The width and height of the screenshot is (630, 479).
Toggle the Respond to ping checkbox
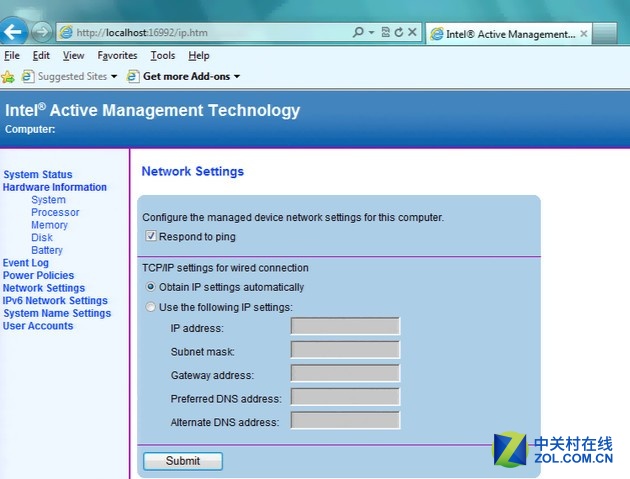(151, 236)
